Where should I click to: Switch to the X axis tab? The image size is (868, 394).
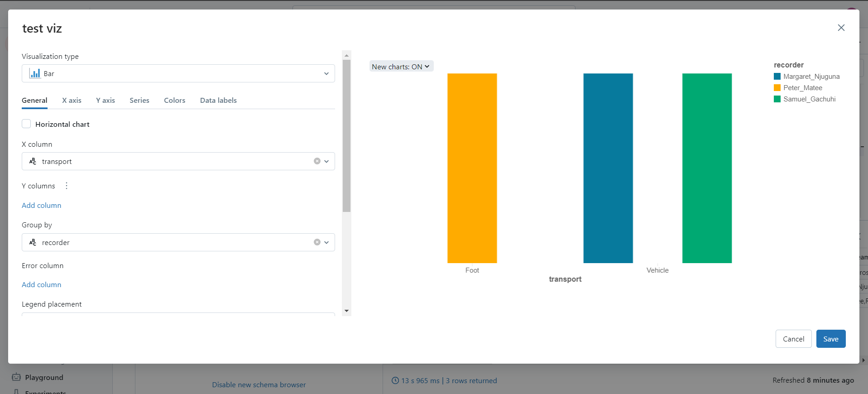coord(72,101)
